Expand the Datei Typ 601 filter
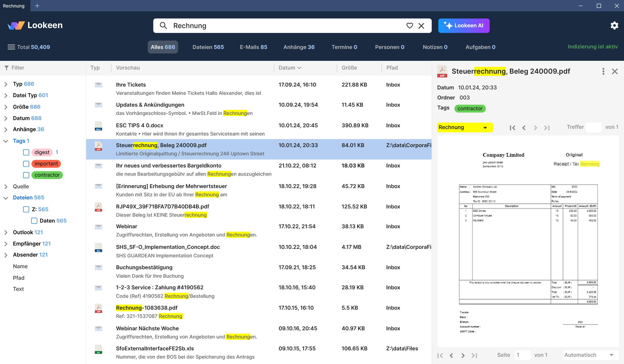The height and width of the screenshot is (364, 624). coord(6,96)
